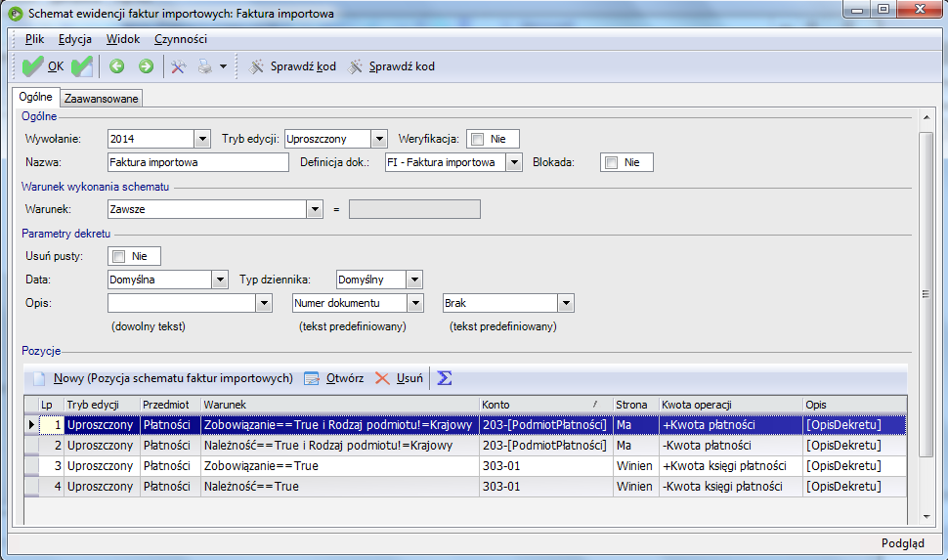This screenshot has height=560, width=948.
Task: Click the application icon in the title bar
Action: 16,14
